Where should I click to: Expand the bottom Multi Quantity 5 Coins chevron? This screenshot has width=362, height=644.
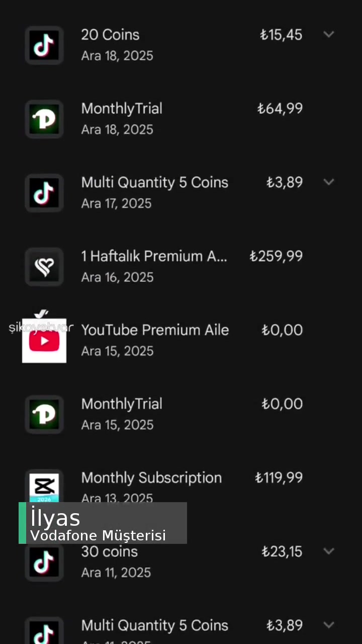329,625
